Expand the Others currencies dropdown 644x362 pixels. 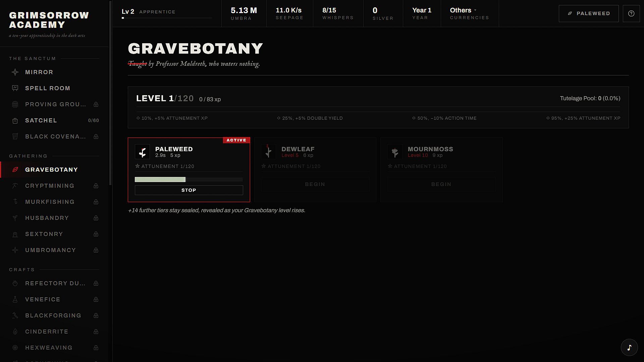[x=470, y=13]
